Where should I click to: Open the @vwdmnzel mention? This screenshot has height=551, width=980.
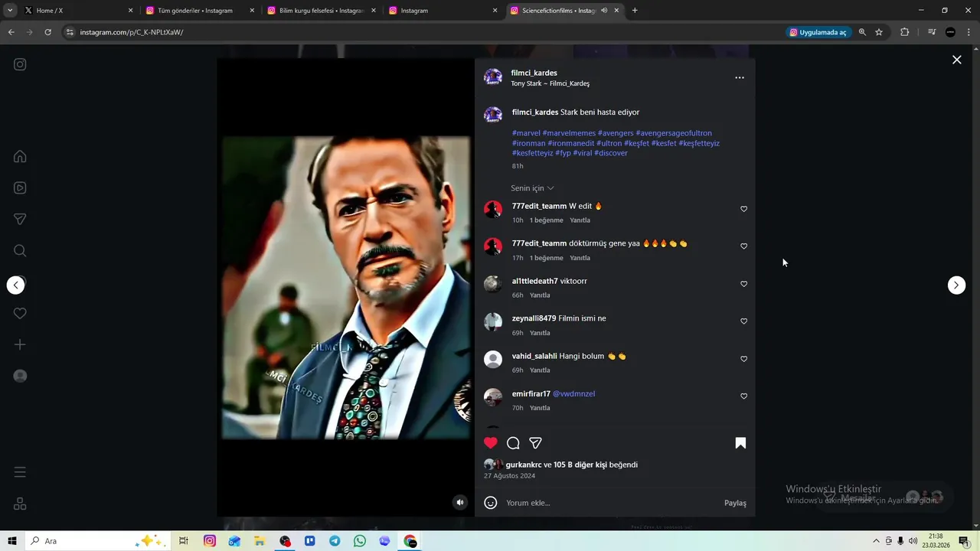[x=573, y=393]
